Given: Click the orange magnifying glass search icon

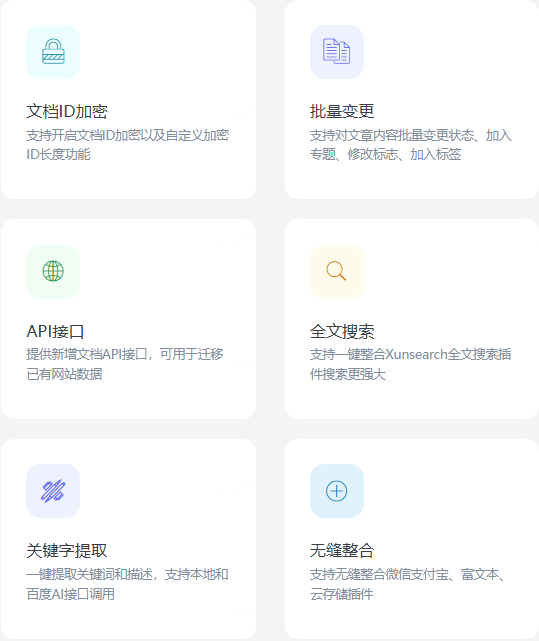Looking at the screenshot, I should (337, 271).
